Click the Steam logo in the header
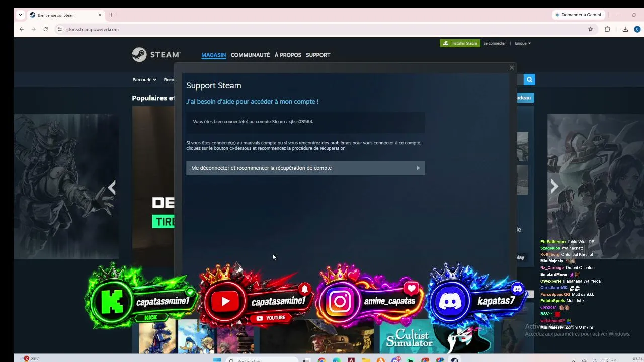Screen dimensions: 644x362 point(156,55)
